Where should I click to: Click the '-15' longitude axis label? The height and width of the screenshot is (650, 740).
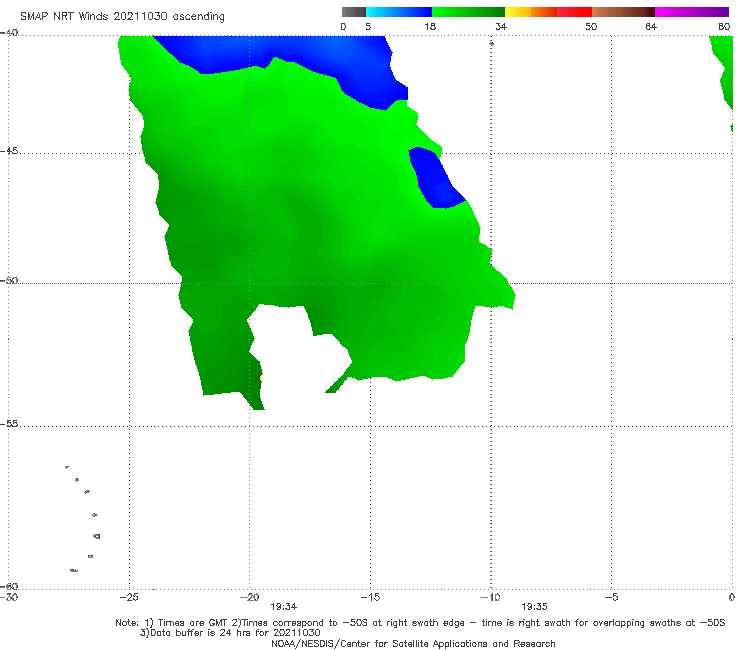(x=370, y=598)
